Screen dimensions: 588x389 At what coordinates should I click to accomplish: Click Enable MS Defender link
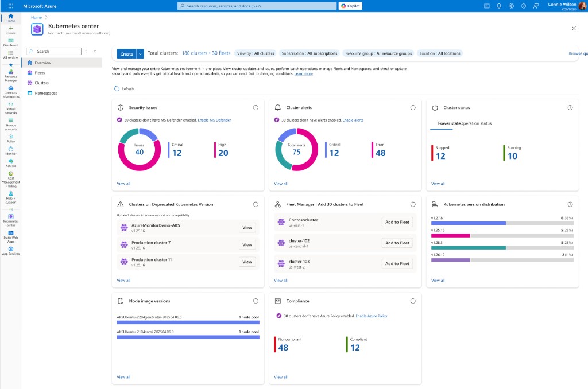(215, 120)
